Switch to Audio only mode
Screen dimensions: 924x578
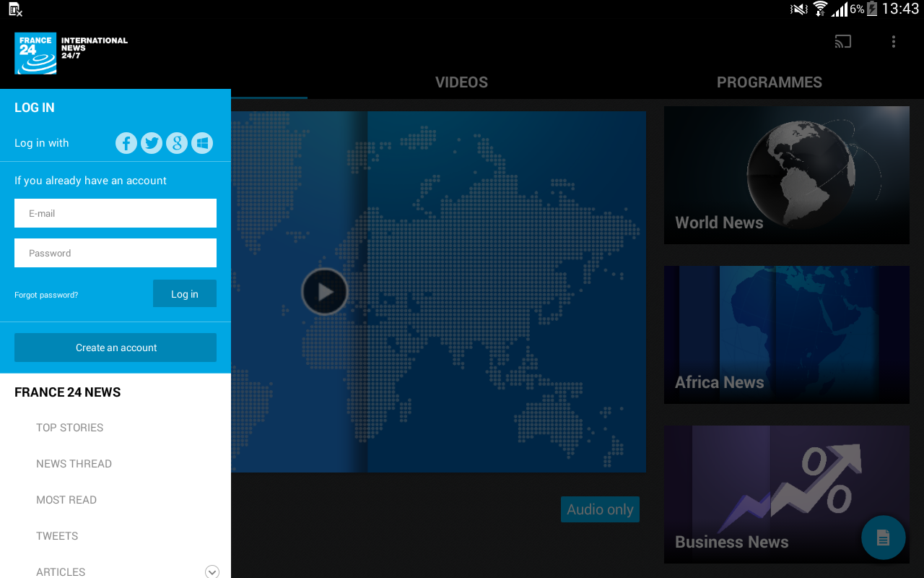tap(600, 509)
